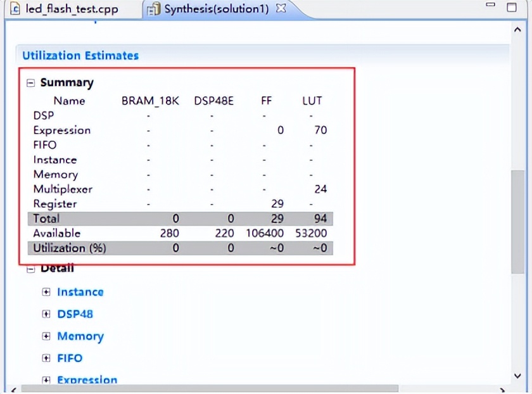Click the Name column header

click(69, 101)
